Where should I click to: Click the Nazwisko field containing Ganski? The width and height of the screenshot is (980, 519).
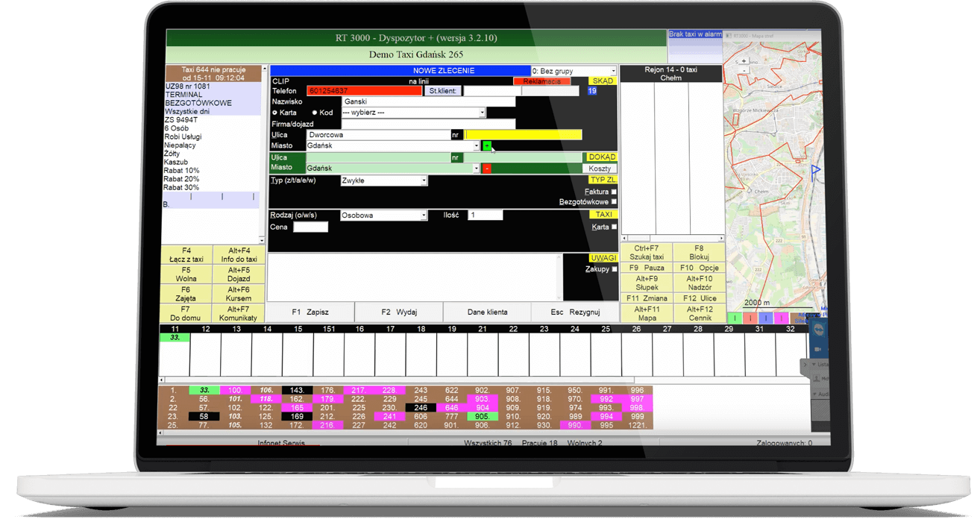428,101
